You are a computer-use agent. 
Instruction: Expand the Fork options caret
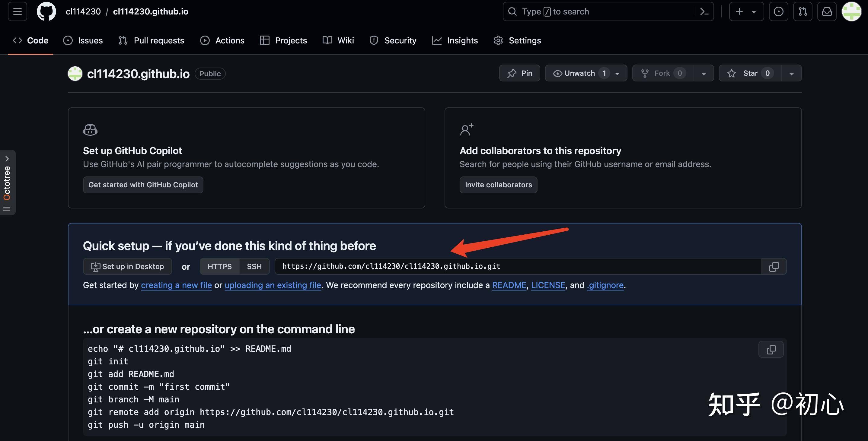click(x=704, y=73)
